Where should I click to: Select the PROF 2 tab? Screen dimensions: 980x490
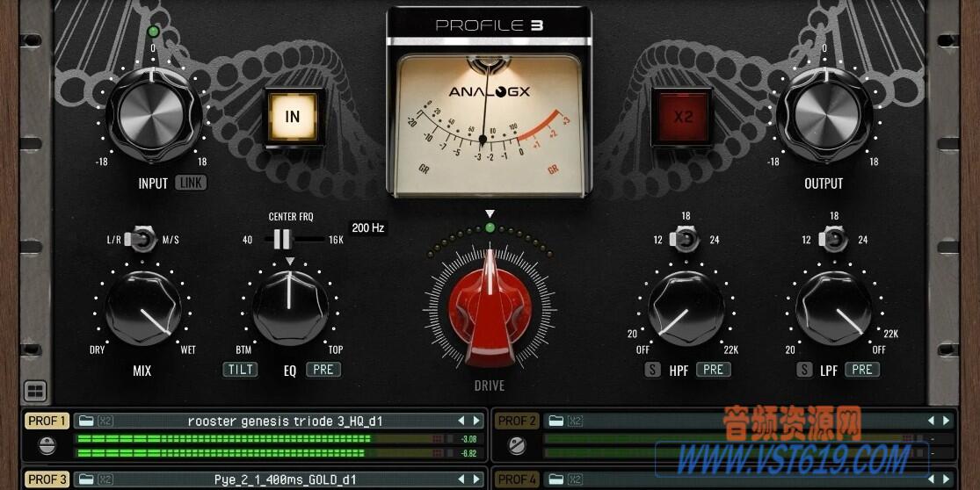click(x=516, y=421)
